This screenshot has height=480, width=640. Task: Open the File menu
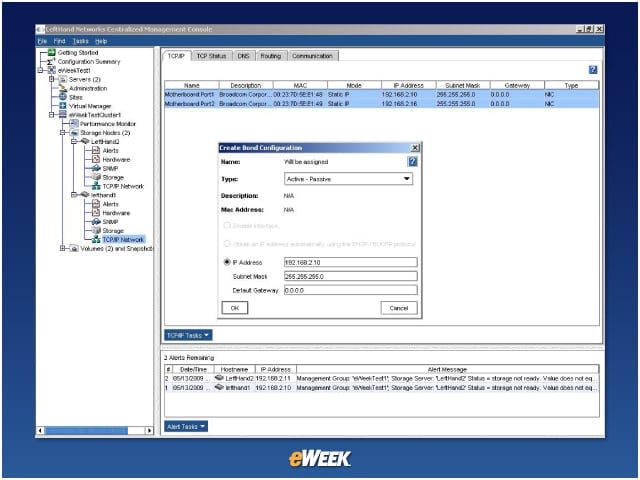tap(42, 41)
